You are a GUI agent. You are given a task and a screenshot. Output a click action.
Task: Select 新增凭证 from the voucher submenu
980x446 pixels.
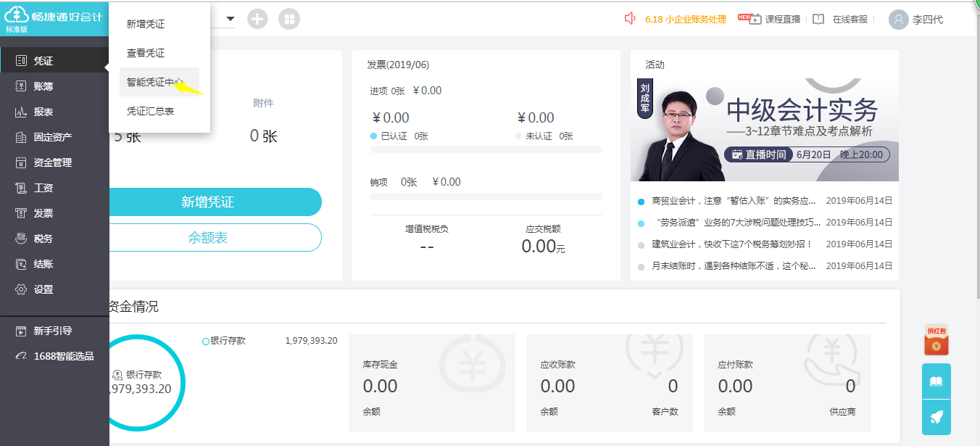click(146, 24)
